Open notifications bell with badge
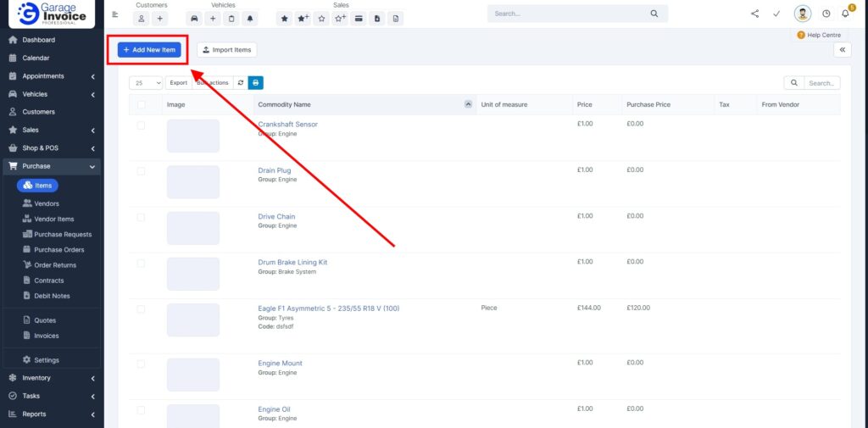This screenshot has width=868, height=428. (x=844, y=14)
